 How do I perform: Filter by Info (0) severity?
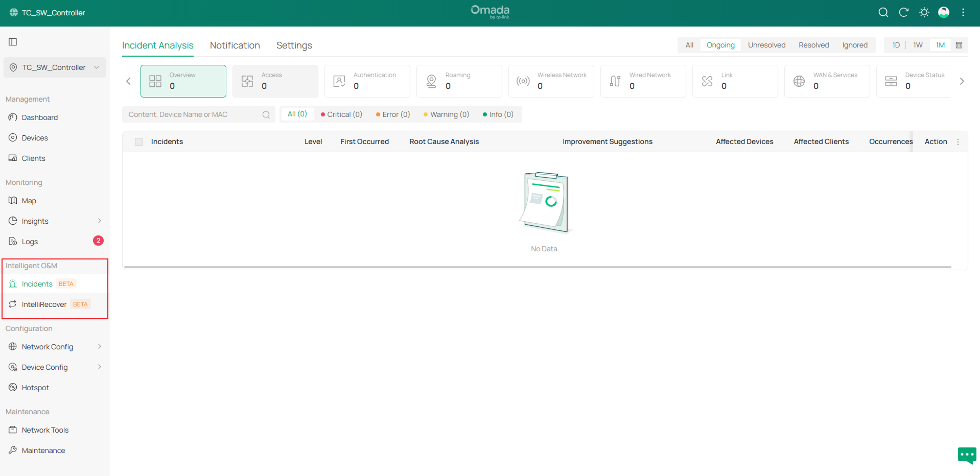[498, 114]
